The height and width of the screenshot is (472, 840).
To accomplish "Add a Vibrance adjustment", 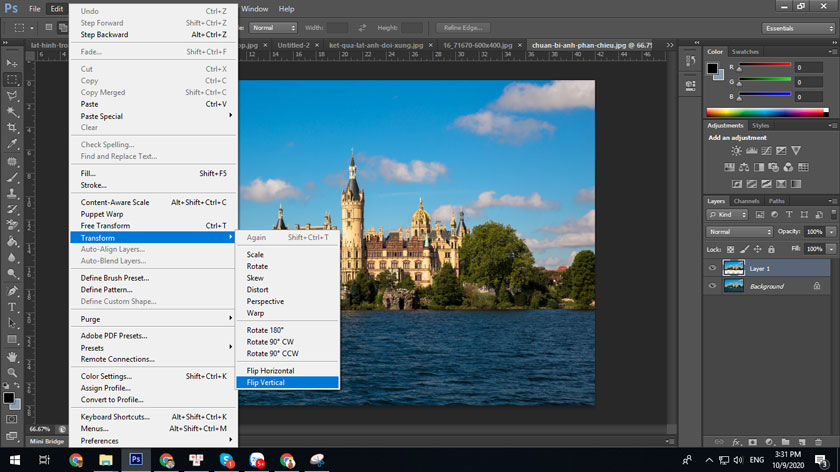I will tap(796, 151).
